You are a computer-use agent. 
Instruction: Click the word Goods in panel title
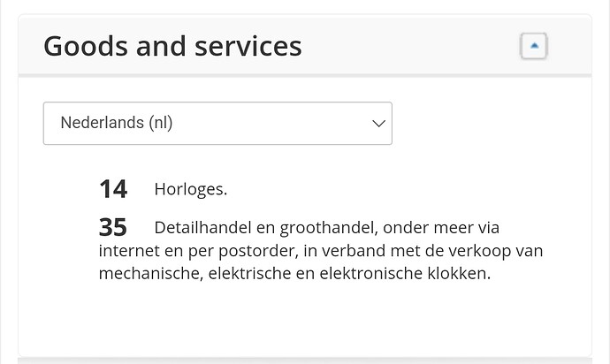pos(86,46)
